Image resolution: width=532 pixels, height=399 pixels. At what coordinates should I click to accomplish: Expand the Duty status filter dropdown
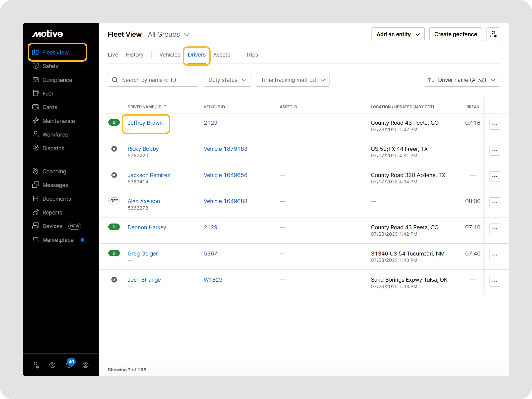click(x=227, y=80)
